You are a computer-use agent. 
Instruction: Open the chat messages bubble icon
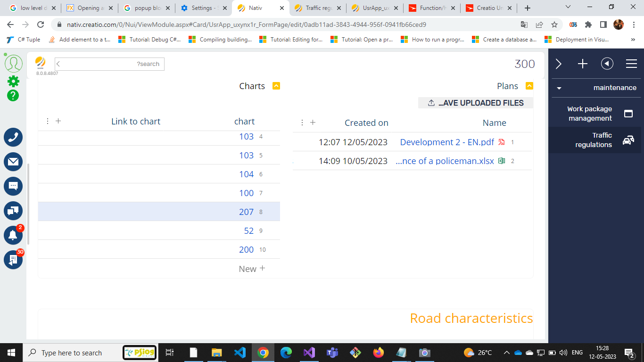[13, 186]
